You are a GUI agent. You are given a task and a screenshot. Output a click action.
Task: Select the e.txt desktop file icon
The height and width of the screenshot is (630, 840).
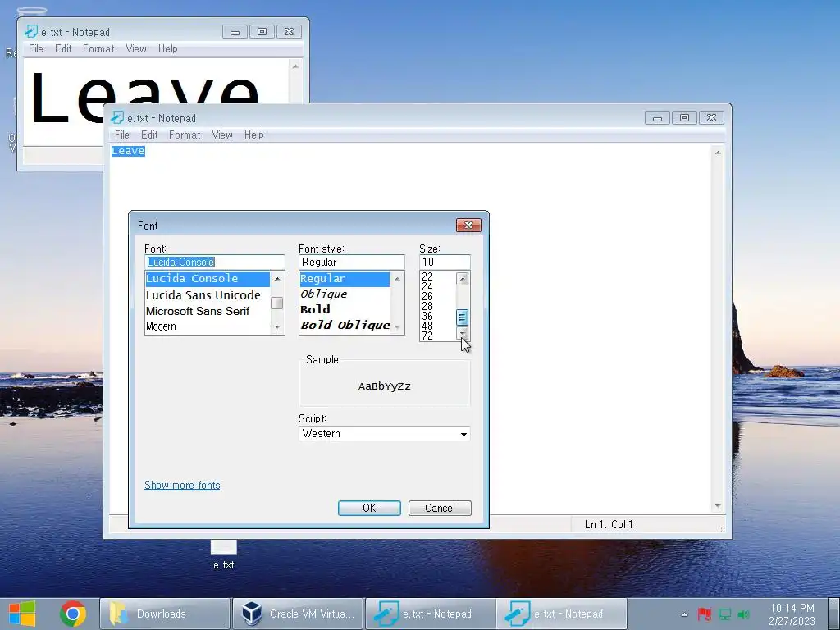click(x=223, y=554)
